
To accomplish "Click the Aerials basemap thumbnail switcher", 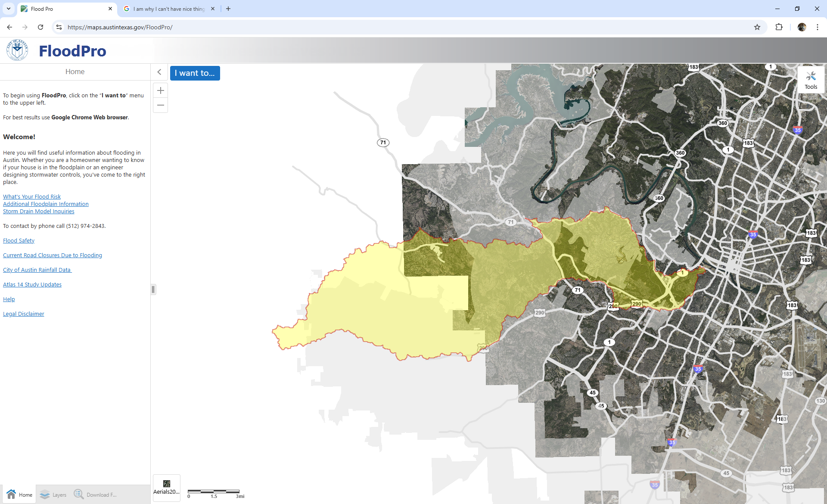I will (x=167, y=487).
